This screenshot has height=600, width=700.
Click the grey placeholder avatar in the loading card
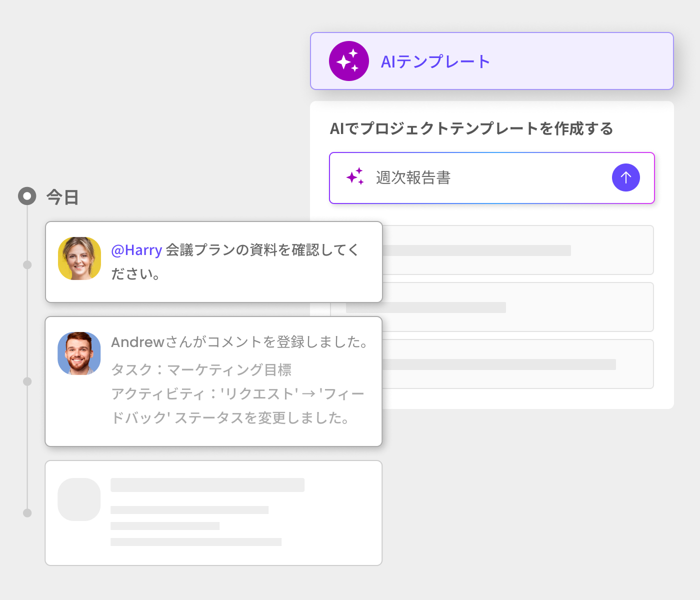pos(79,499)
